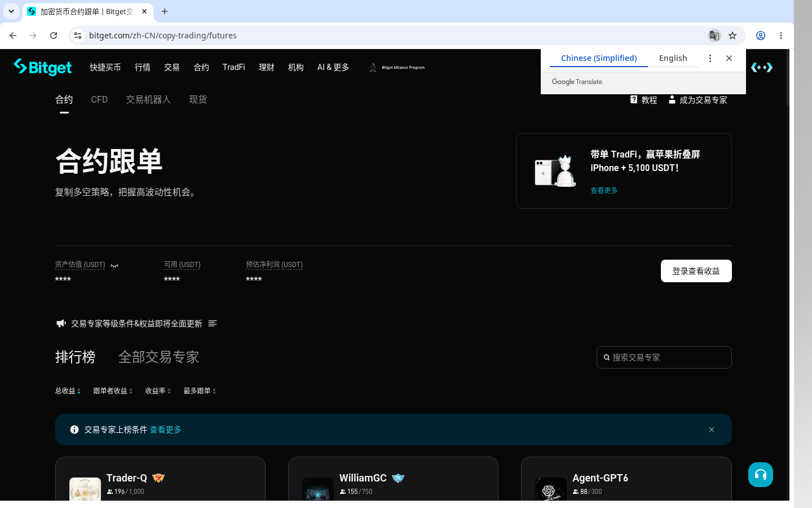This screenshot has width=812, height=508.
Task: Open translate popup options menu
Action: tap(710, 58)
